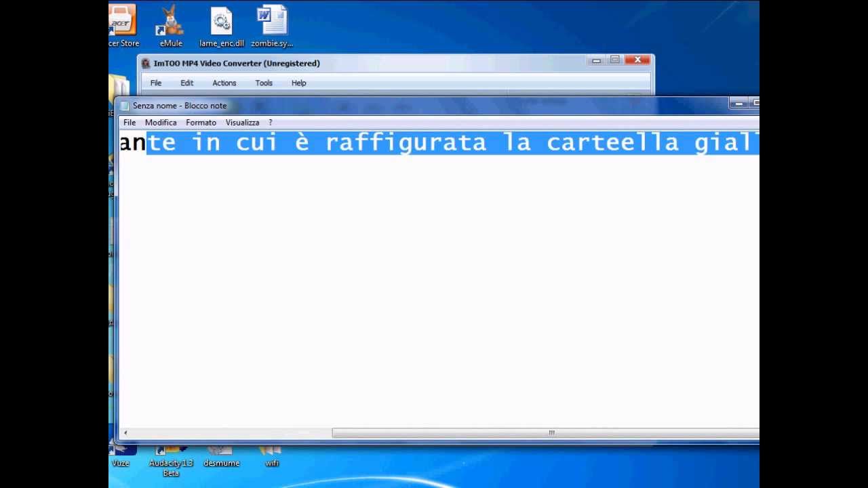Select the Audacity 1.3 Beta desktop icon
The width and height of the screenshot is (868, 488).
tap(171, 461)
